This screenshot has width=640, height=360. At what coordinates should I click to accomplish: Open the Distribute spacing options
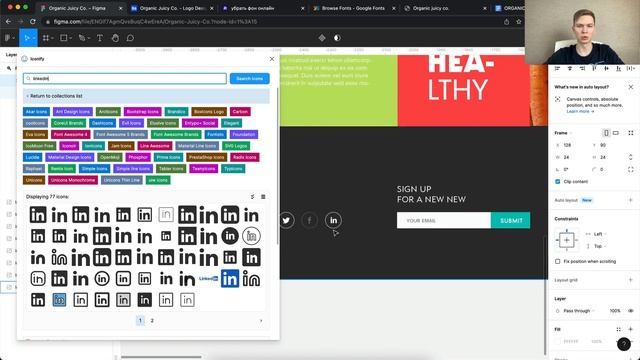[631, 69]
